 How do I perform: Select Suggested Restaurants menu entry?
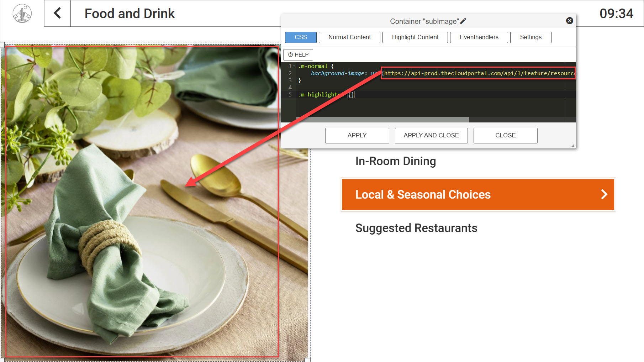point(416,228)
